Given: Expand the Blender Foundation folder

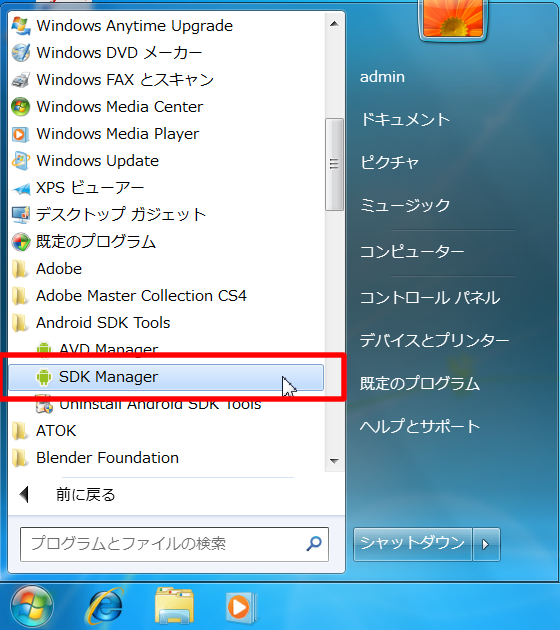Looking at the screenshot, I should pos(166,458).
